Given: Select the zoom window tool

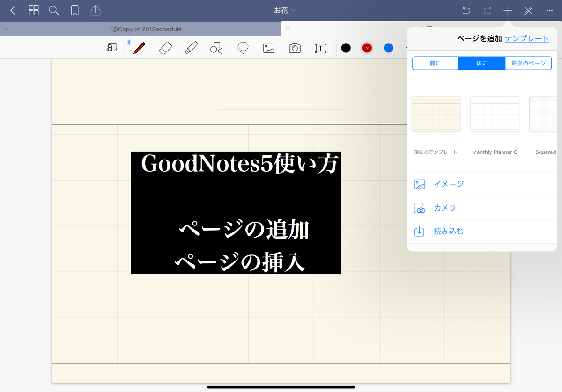Looking at the screenshot, I should point(112,47).
